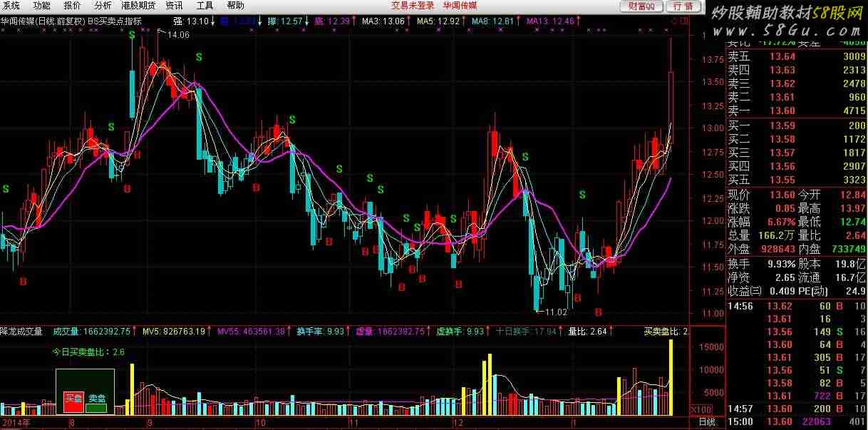The image size is (868, 430).
Task: Click the 华闻传媒(日线,前复权) chart title
Action: 42,21
